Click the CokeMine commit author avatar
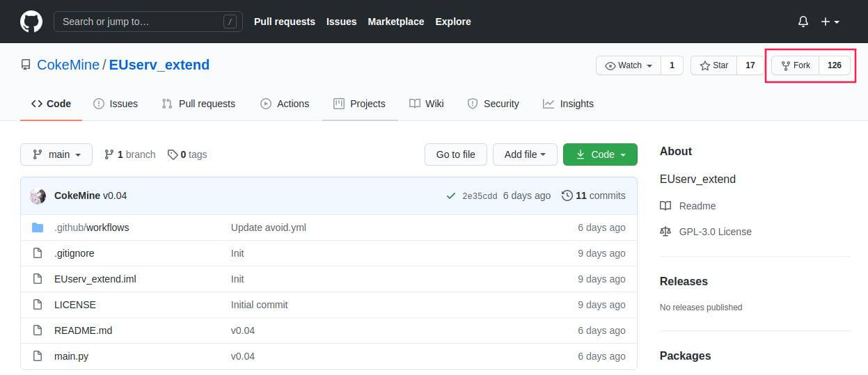The width and height of the screenshot is (868, 375). point(38,196)
